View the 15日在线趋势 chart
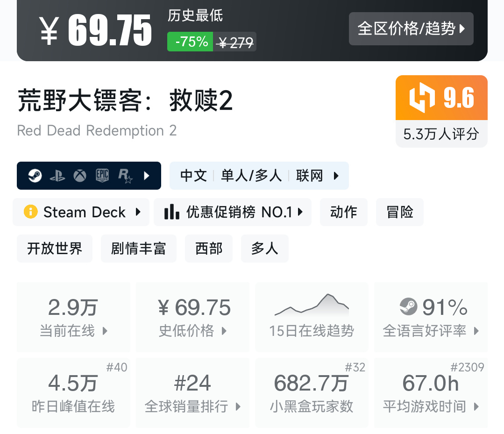This screenshot has width=504, height=434. [x=312, y=317]
